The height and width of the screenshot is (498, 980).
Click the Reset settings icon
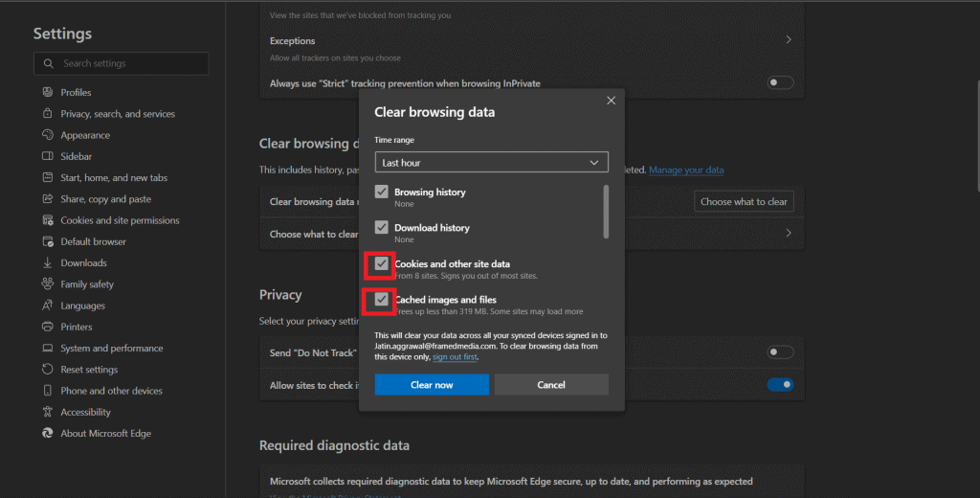48,369
